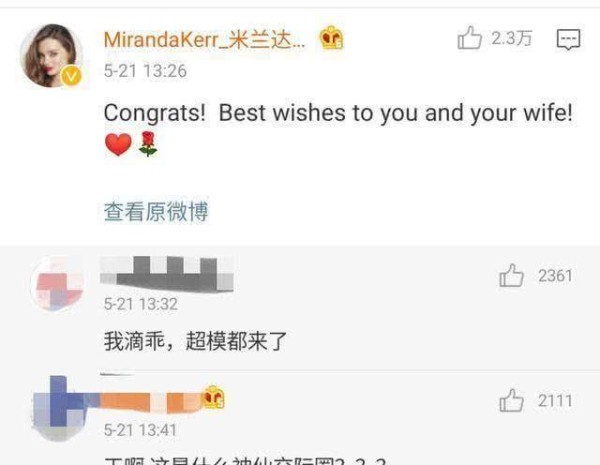Image resolution: width=600 pixels, height=465 pixels.
Task: Tap crown badge next to MirandaKerr username
Action: click(x=331, y=38)
